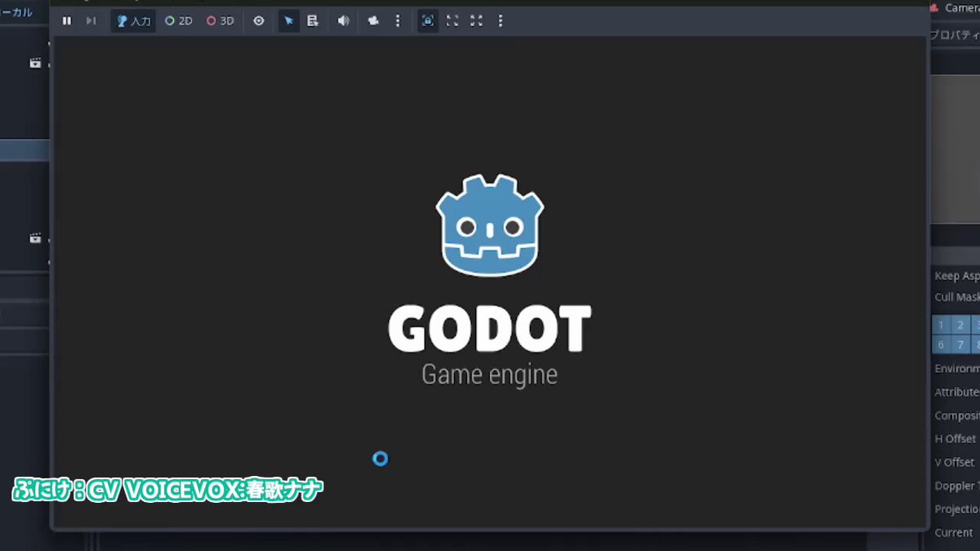Viewport: 980px width, 551px height.
Task: Advance to the next frame
Action: 91,21
